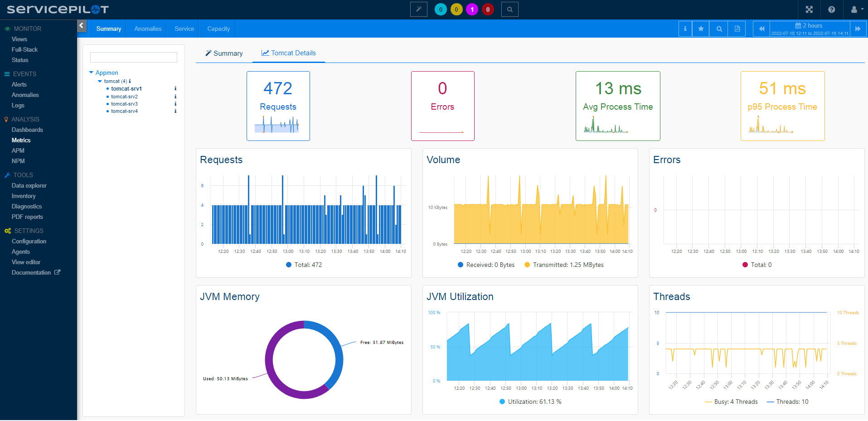Switch to the Anomalies tab

tap(148, 29)
